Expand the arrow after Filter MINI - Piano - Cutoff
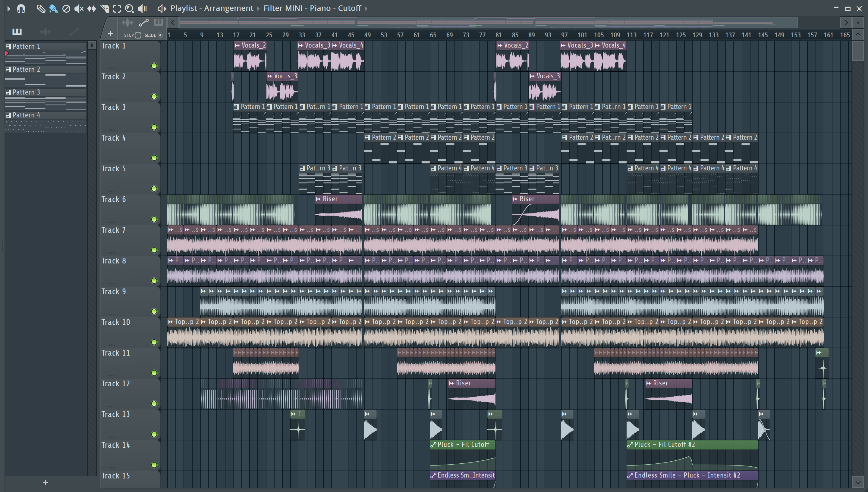Viewport: 868px width, 492px height. (x=366, y=8)
